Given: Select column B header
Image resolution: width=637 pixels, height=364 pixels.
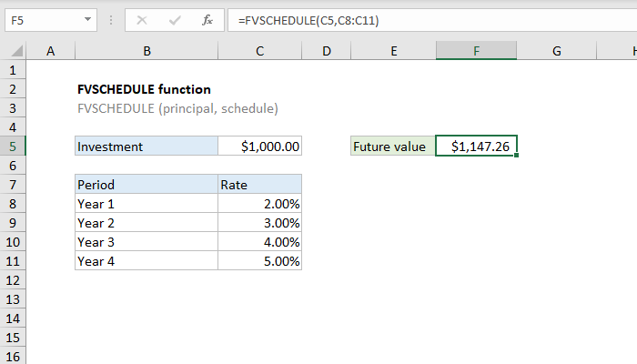Looking at the screenshot, I should [146, 53].
